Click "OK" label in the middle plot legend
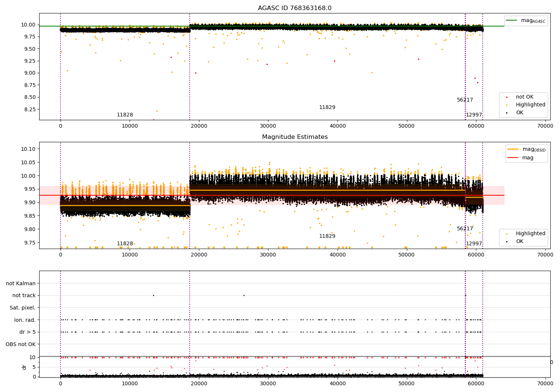Screen dimensions: 560x392 520,242
